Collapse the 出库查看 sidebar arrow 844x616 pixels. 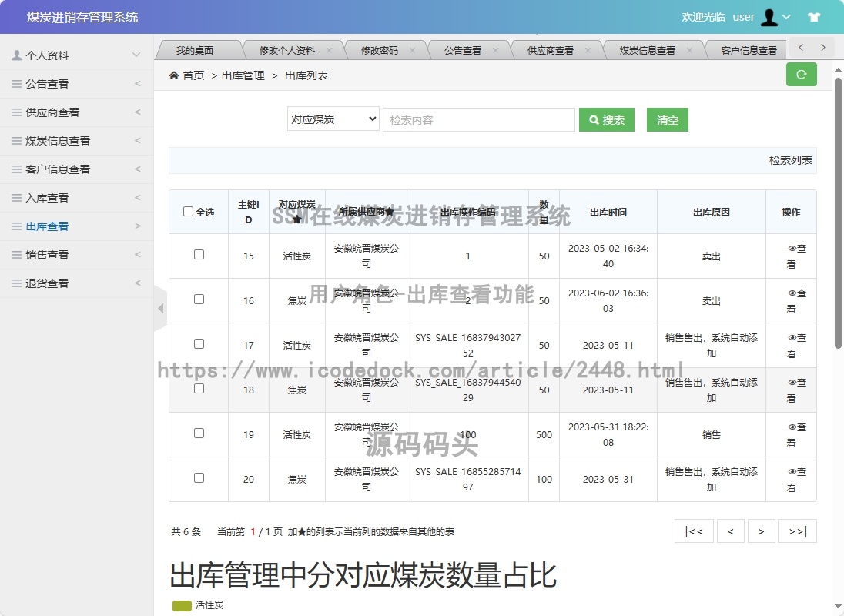[138, 226]
